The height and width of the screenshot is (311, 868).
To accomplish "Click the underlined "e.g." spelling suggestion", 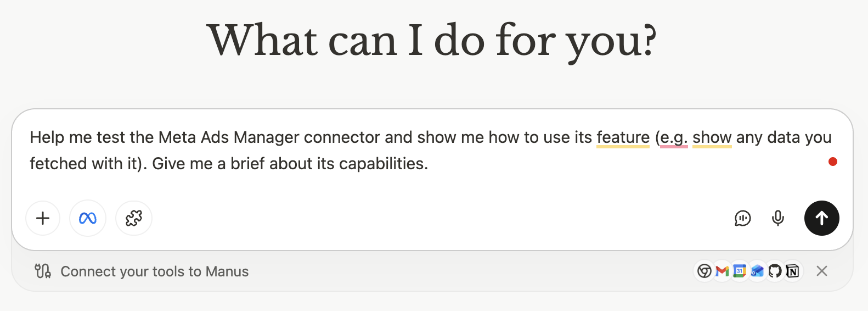I will pos(674,137).
